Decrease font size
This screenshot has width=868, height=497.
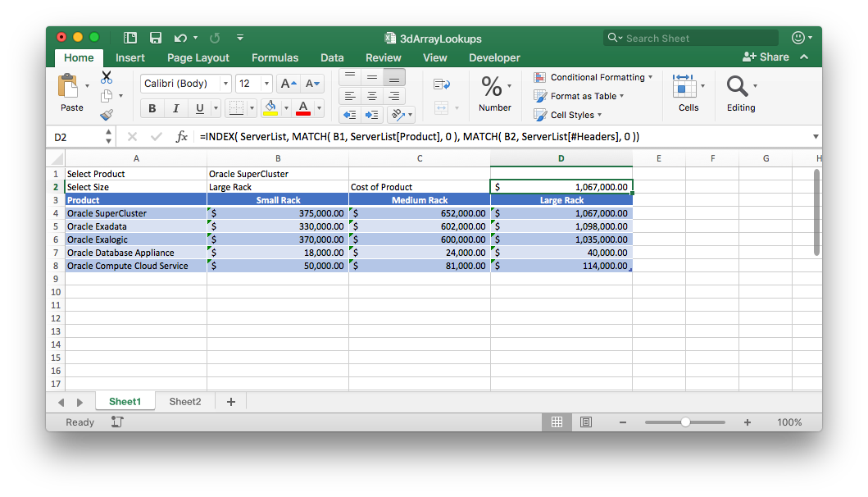[x=312, y=84]
